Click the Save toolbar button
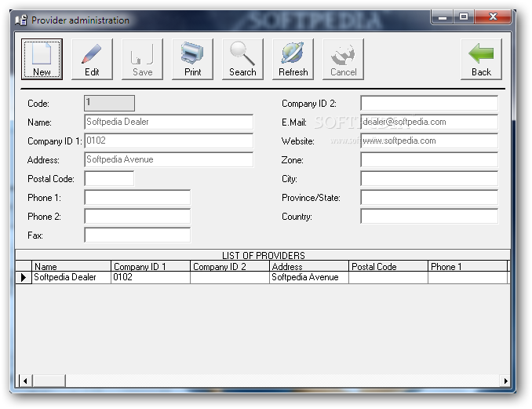The width and height of the screenshot is (532, 409). tap(142, 59)
